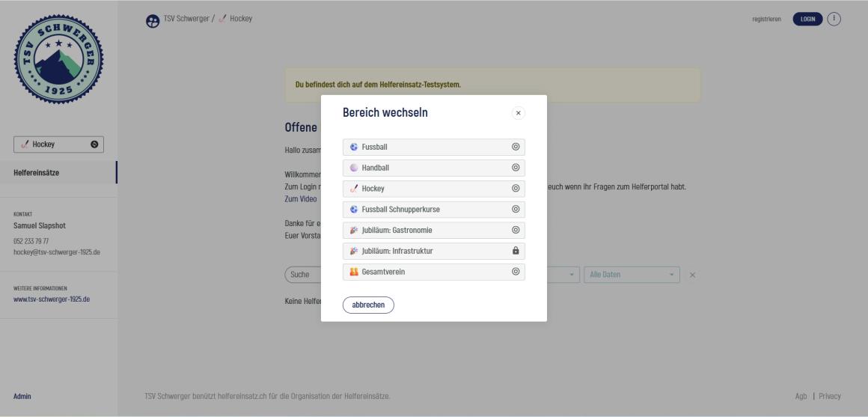Open the Privacy footer link
The height and width of the screenshot is (417, 868).
coord(830,397)
